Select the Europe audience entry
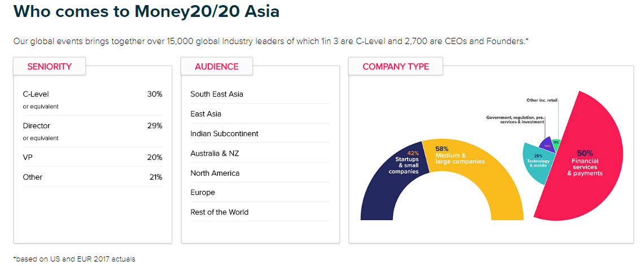The image size is (644, 266). point(203,193)
